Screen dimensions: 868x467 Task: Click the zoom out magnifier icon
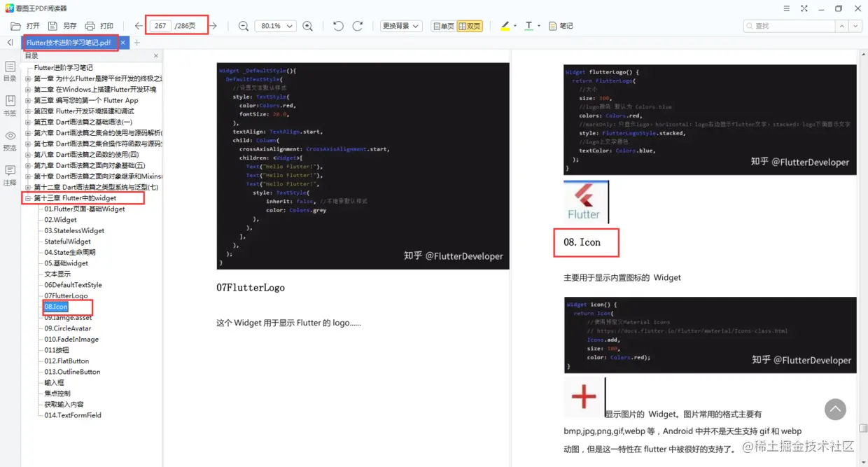click(x=244, y=26)
